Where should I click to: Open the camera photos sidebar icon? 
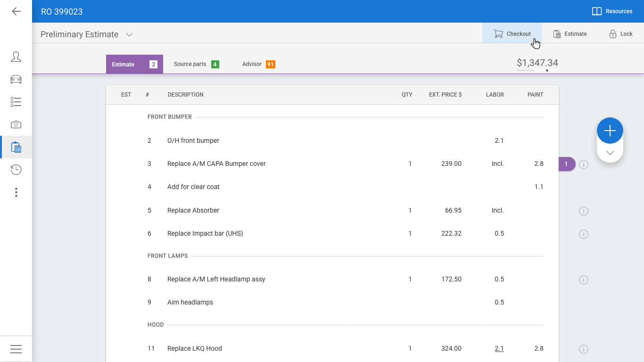coord(16,124)
